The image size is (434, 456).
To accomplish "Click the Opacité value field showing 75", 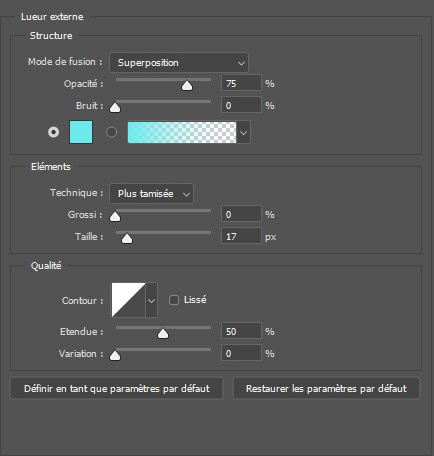I will pos(241,83).
